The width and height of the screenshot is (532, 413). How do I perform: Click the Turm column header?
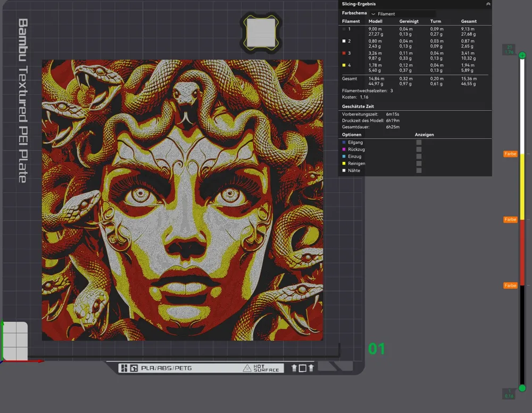(x=436, y=21)
